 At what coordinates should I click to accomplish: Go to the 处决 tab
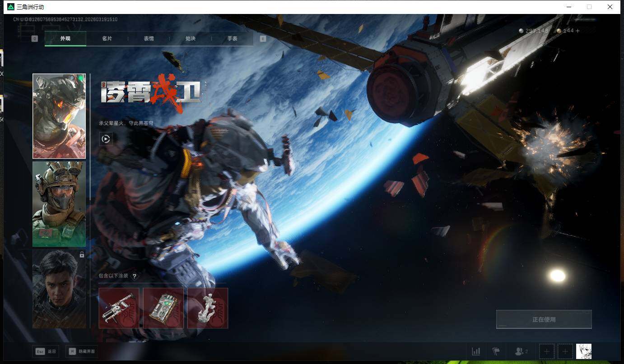(x=191, y=39)
